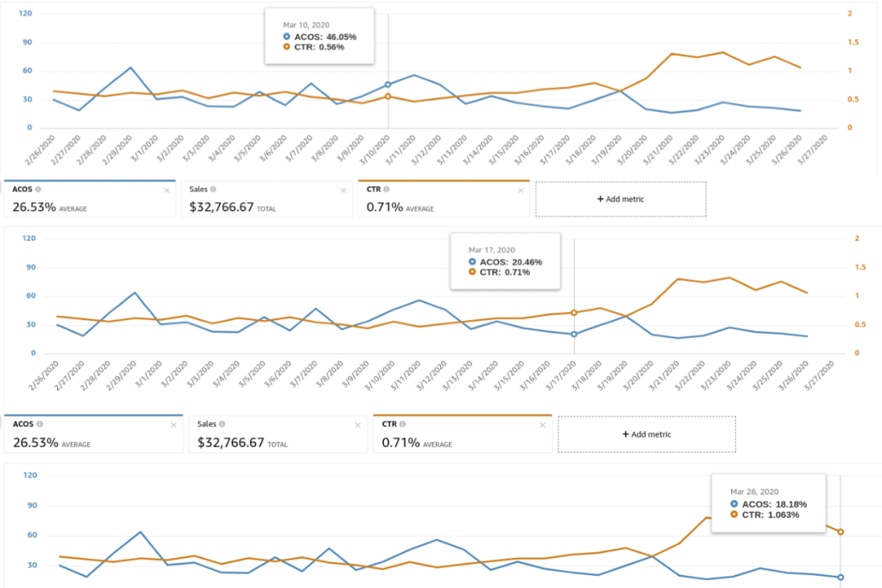Remove the ACOS metric in the upper row
The image size is (882, 588).
[167, 190]
